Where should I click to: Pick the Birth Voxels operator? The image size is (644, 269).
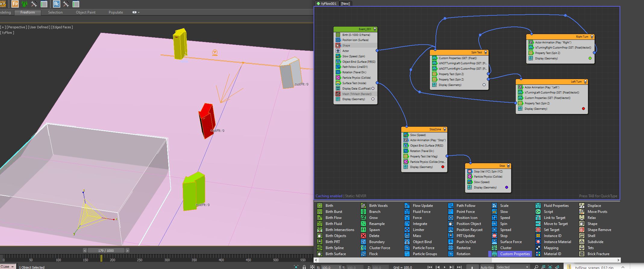pos(378,205)
